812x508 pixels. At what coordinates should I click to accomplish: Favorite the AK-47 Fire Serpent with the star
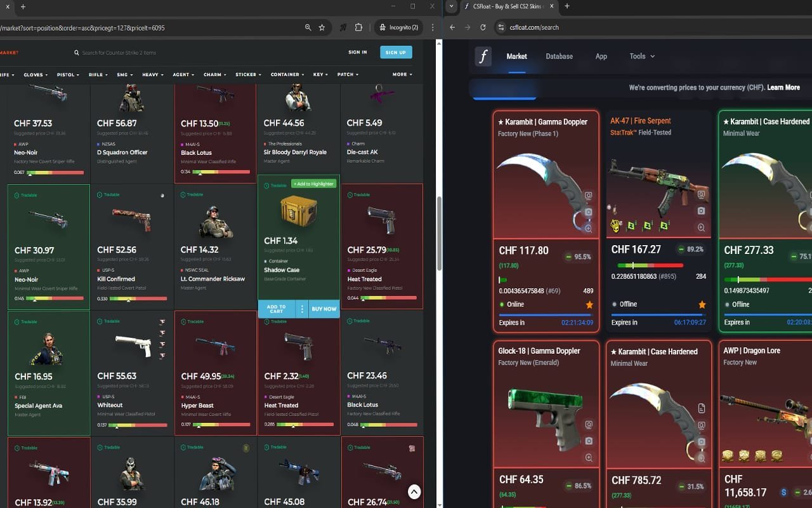pos(702,305)
